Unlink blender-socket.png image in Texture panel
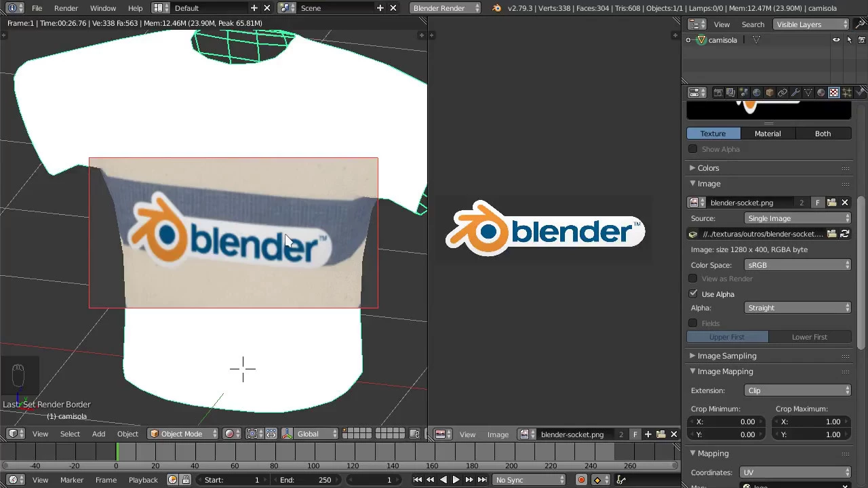 coord(845,203)
